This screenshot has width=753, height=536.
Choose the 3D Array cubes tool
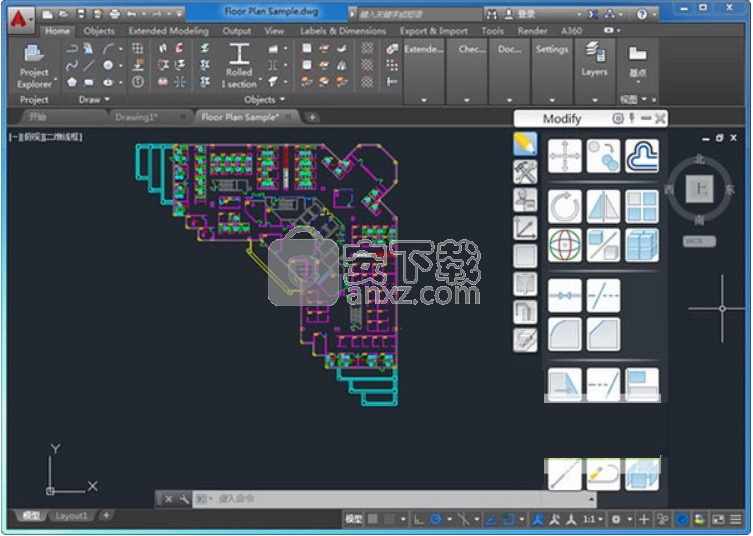tap(642, 245)
